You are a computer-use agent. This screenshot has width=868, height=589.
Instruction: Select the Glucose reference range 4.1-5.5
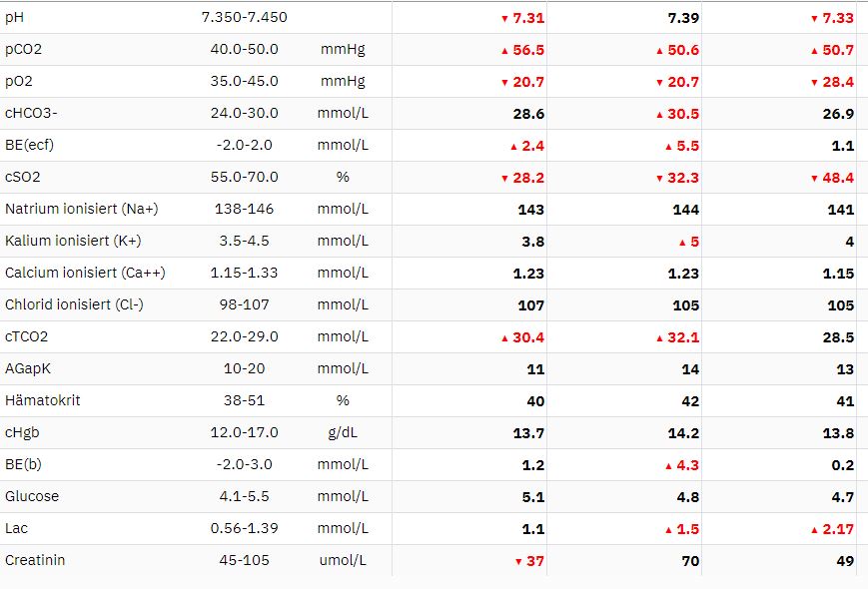(x=244, y=496)
